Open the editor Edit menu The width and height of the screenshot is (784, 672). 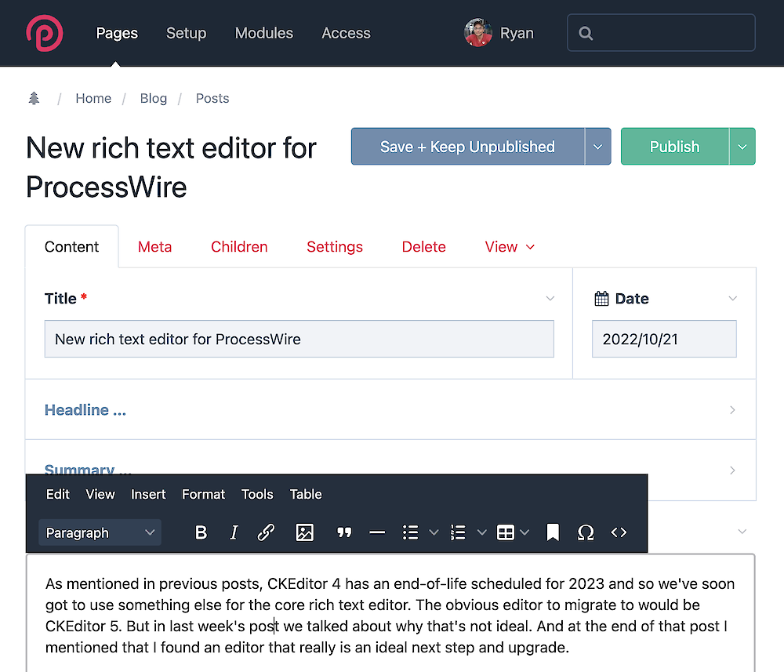coord(57,494)
